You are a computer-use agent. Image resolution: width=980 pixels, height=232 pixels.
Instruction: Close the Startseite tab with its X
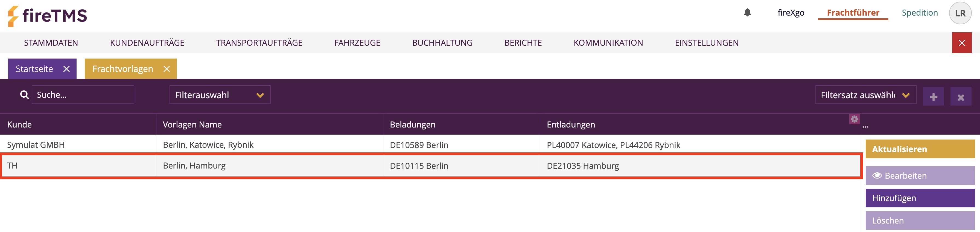tap(66, 69)
